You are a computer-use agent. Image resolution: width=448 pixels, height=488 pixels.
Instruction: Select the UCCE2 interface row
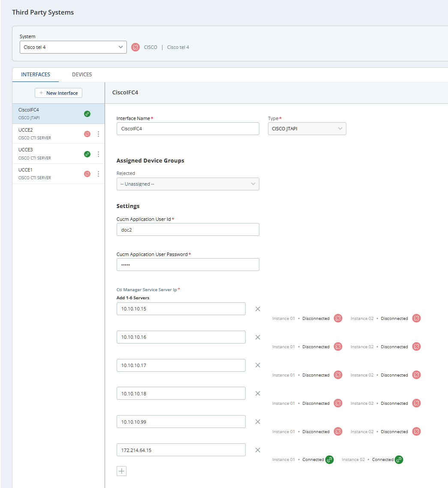tap(58, 134)
